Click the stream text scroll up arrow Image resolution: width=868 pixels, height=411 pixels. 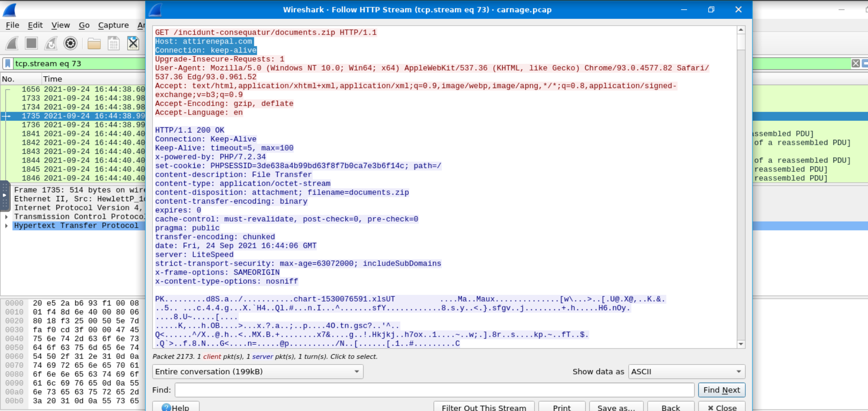(x=741, y=30)
